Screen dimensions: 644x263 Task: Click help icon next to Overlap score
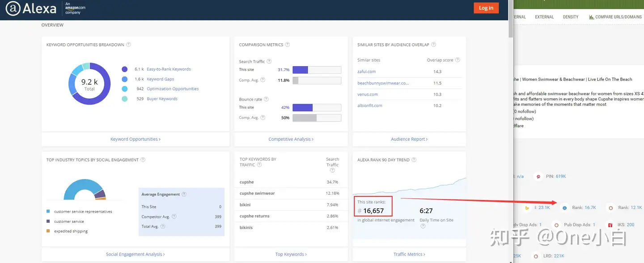458,60
